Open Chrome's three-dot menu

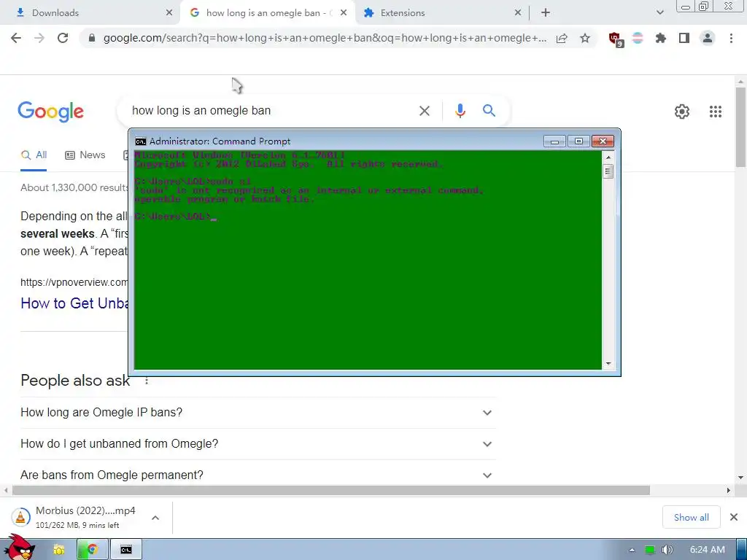[731, 38]
